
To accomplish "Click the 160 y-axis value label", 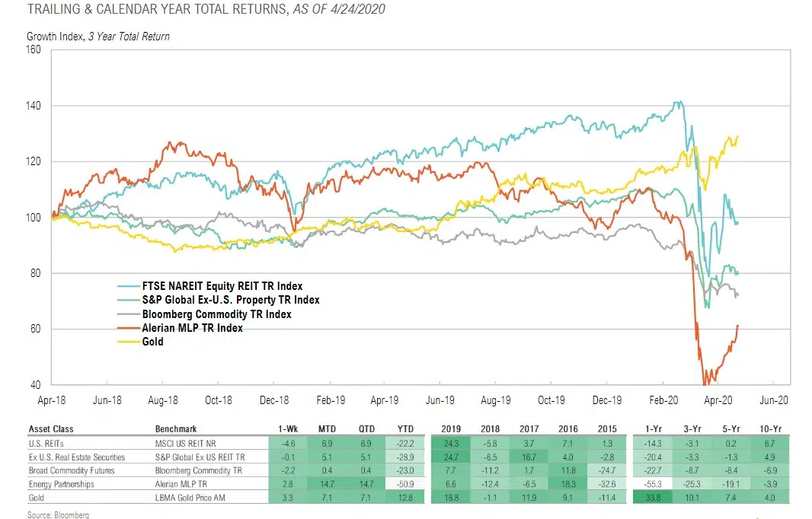I will [32, 50].
